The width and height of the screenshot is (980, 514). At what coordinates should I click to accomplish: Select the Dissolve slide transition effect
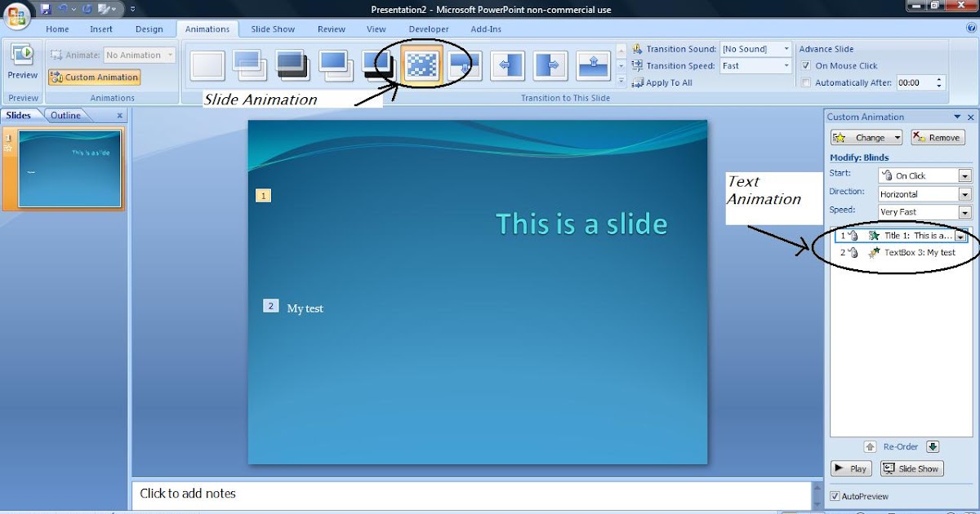(421, 65)
